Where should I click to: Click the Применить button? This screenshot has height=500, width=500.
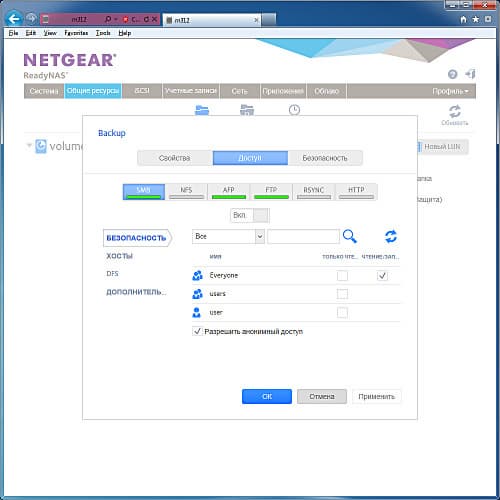tap(377, 396)
